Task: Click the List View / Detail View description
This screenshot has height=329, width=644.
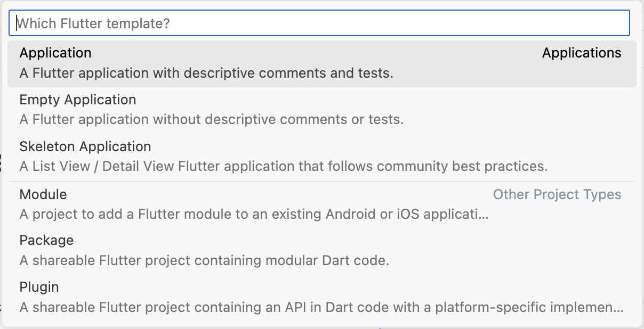Action: [284, 167]
